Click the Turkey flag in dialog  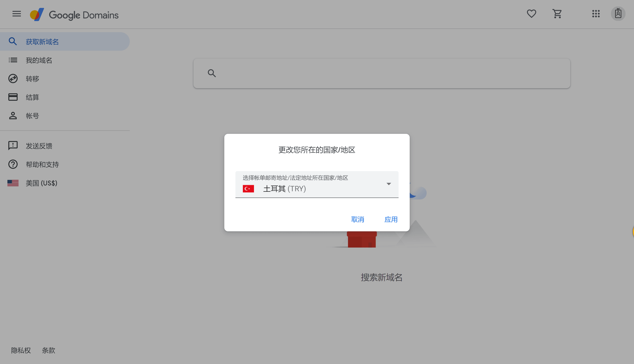[x=248, y=189]
